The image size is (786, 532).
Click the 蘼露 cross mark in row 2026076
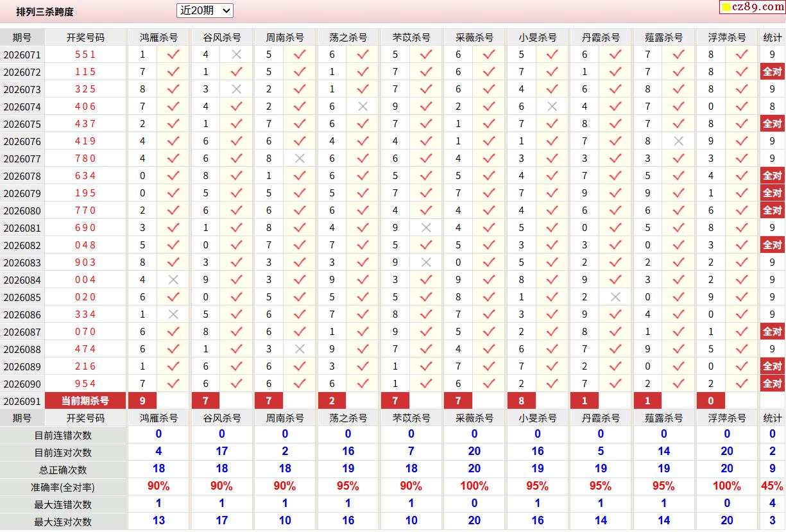[678, 141]
